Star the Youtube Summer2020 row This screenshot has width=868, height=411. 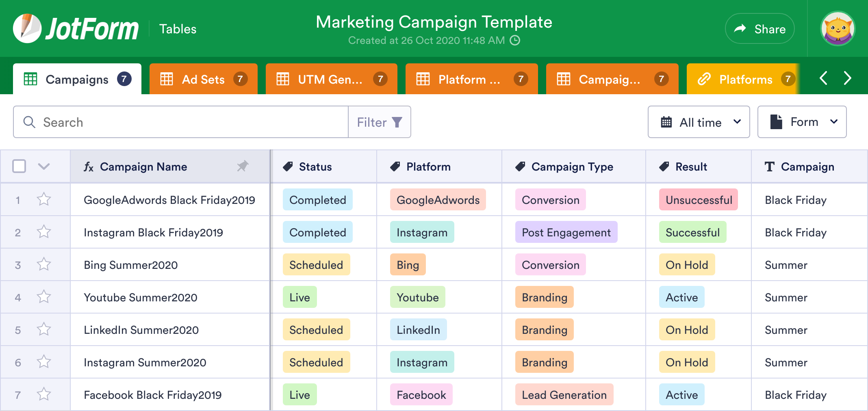(43, 297)
